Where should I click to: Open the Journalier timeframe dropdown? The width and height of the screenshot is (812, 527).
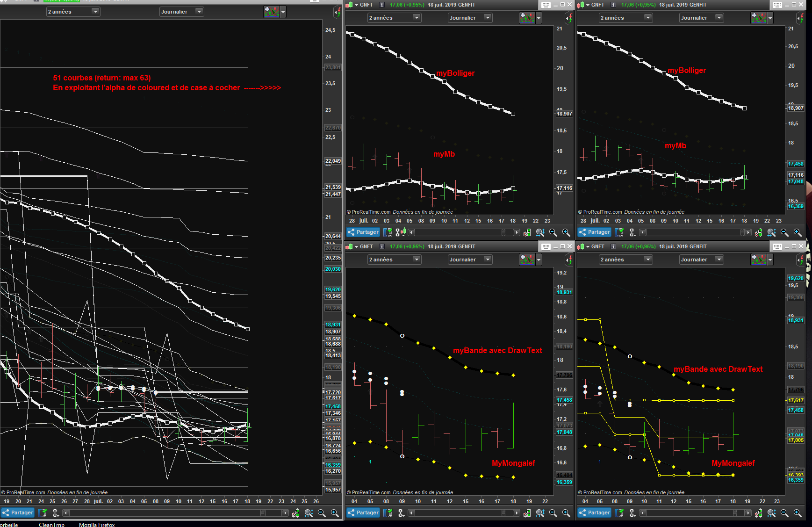pyautogui.click(x=470, y=17)
